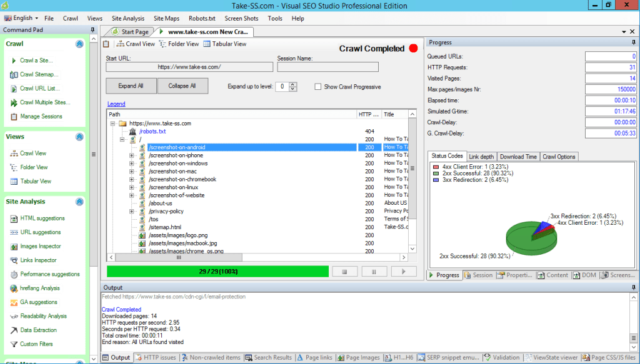This screenshot has height=364, width=640.
Task: Click the Expand All button
Action: [x=131, y=86]
